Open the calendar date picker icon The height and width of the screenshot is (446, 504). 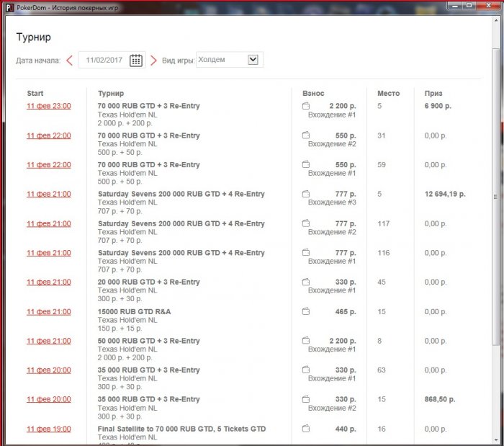(x=136, y=60)
